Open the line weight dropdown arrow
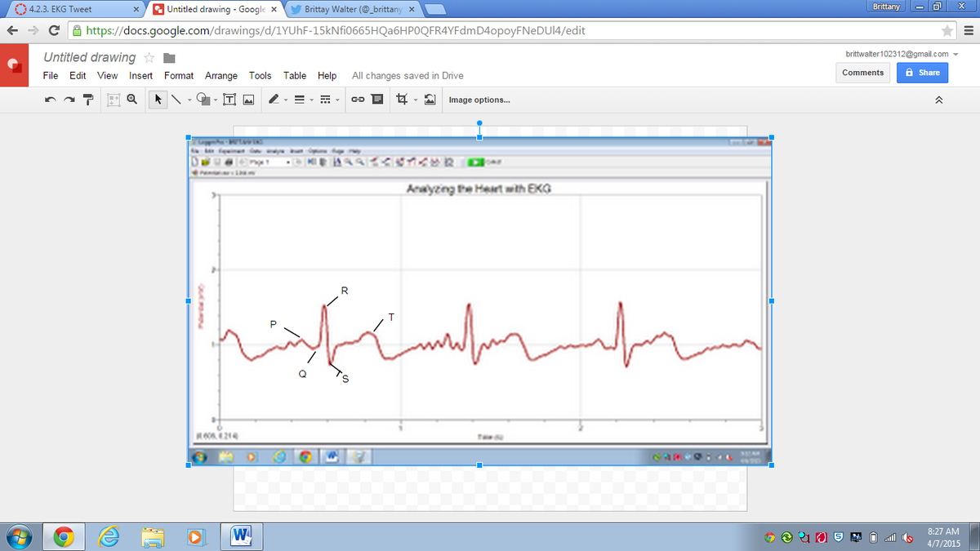The image size is (980, 551). click(x=311, y=100)
